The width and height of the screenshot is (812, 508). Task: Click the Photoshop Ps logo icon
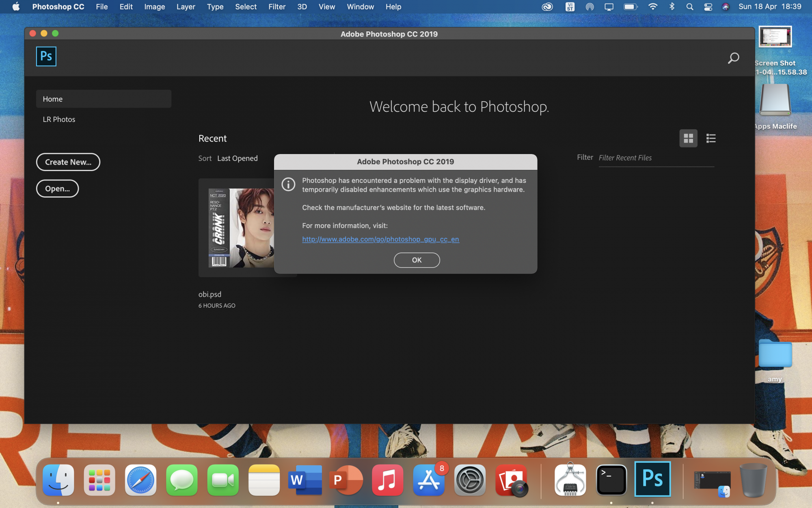tap(46, 56)
